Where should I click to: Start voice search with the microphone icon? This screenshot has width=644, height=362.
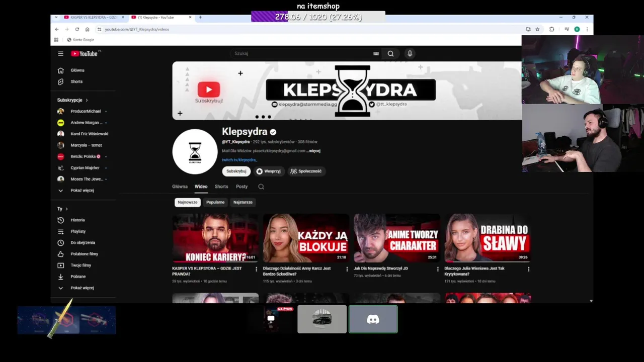click(x=410, y=53)
